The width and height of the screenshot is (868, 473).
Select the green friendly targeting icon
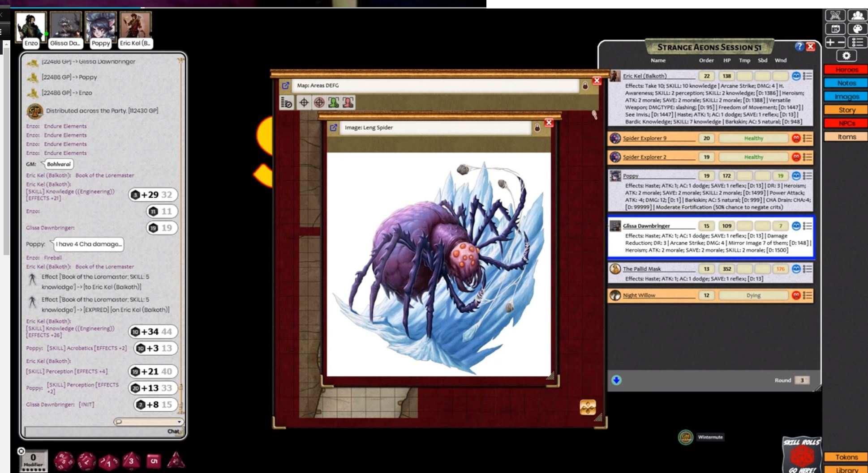click(334, 102)
